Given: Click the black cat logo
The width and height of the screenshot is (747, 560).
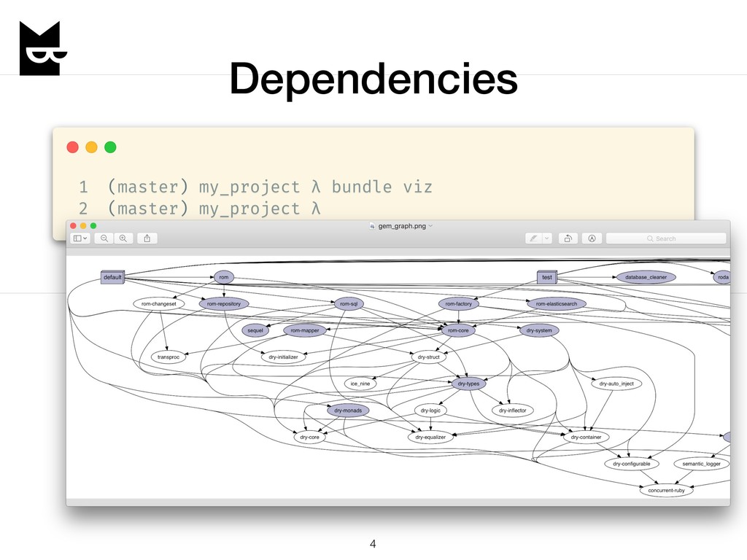Looking at the screenshot, I should coord(43,48).
